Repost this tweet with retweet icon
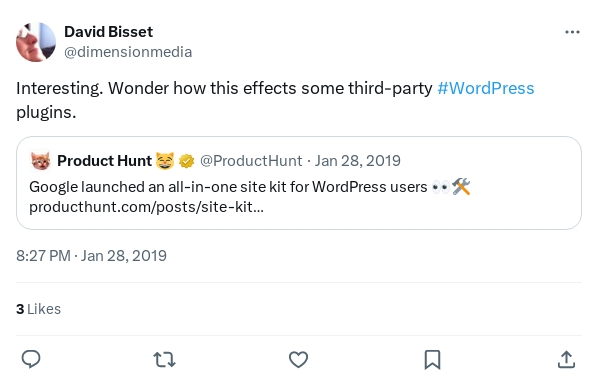Image resolution: width=598 pixels, height=373 pixels. tap(164, 359)
